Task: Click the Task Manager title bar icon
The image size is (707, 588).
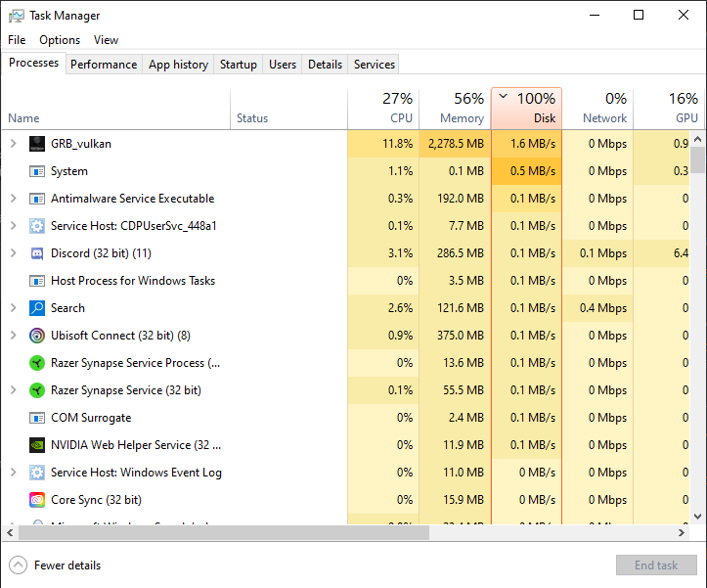Action: pos(17,16)
